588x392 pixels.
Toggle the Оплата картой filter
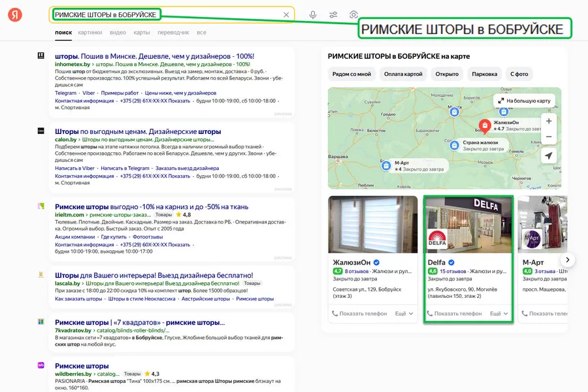tap(403, 74)
